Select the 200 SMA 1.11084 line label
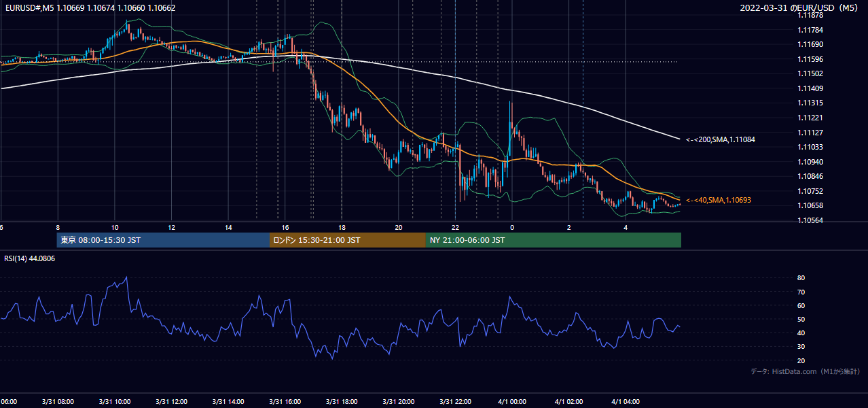The image size is (868, 408). 721,139
